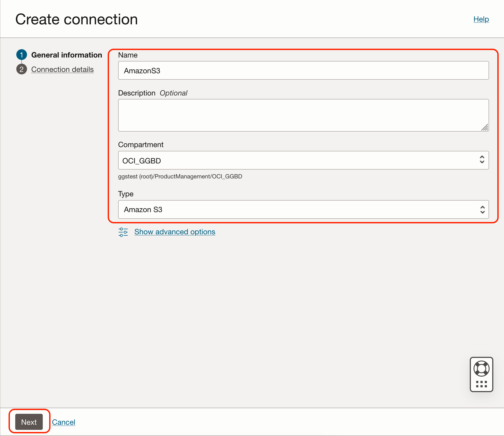The width and height of the screenshot is (504, 436).
Task: Open the grid launcher icon in floating widget
Action: click(481, 385)
